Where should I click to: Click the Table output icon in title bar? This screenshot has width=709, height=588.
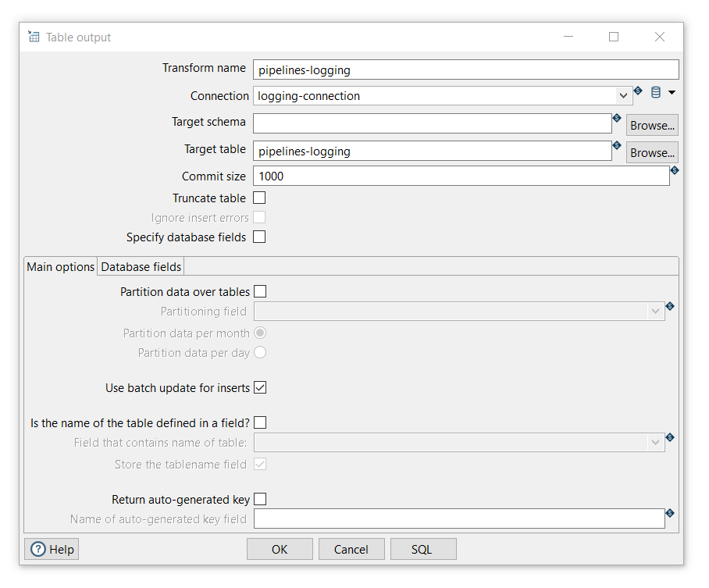point(34,37)
